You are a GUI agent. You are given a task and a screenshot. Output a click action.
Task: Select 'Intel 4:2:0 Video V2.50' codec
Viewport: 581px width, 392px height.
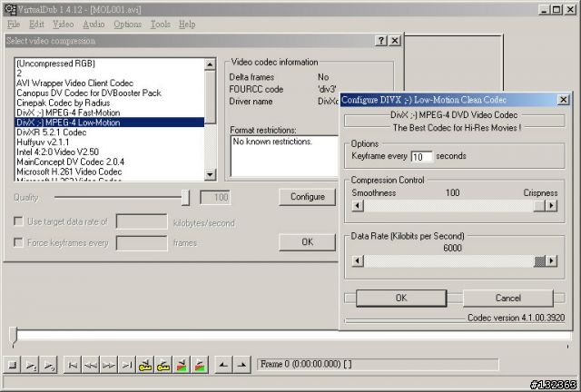[x=110, y=152]
